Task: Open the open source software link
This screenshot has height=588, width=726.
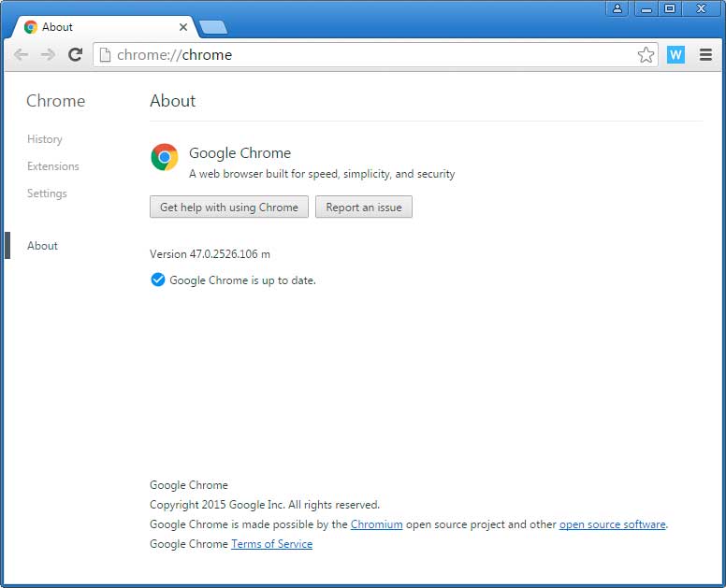Action: click(x=612, y=524)
